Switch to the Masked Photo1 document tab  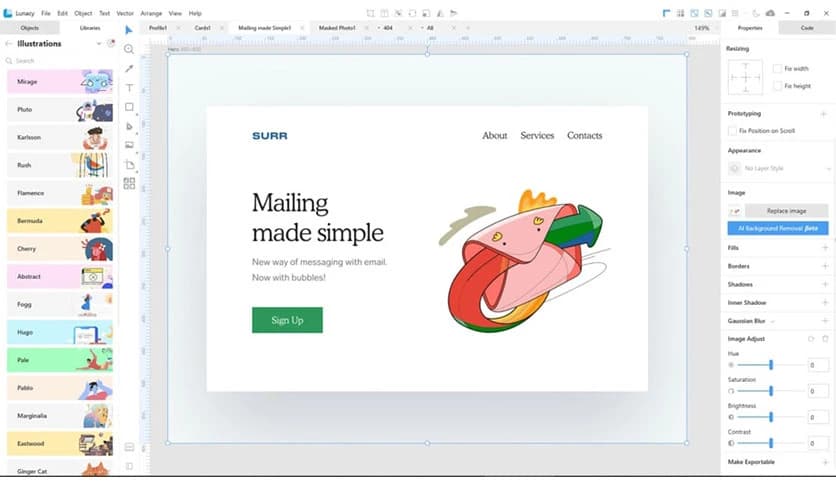(x=337, y=28)
